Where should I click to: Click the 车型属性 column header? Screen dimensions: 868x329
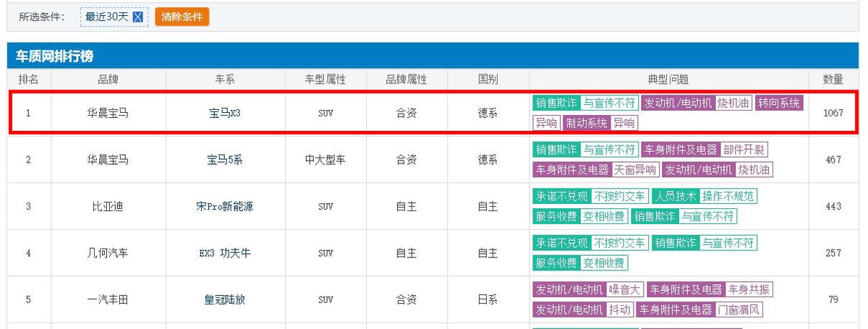coord(325,80)
